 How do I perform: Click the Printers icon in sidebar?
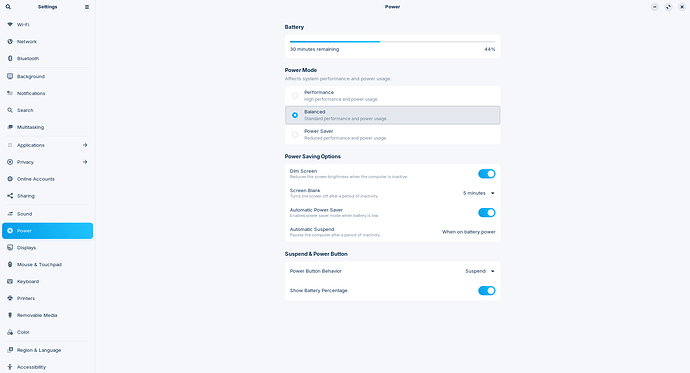coord(10,298)
